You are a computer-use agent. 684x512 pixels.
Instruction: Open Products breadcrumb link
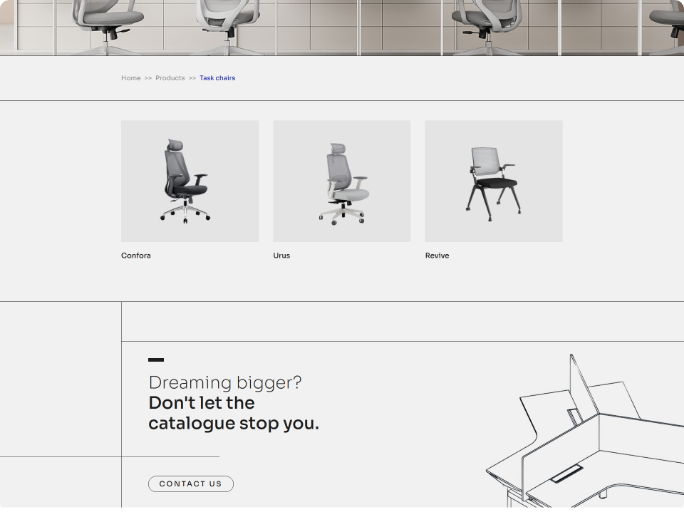[x=170, y=78]
